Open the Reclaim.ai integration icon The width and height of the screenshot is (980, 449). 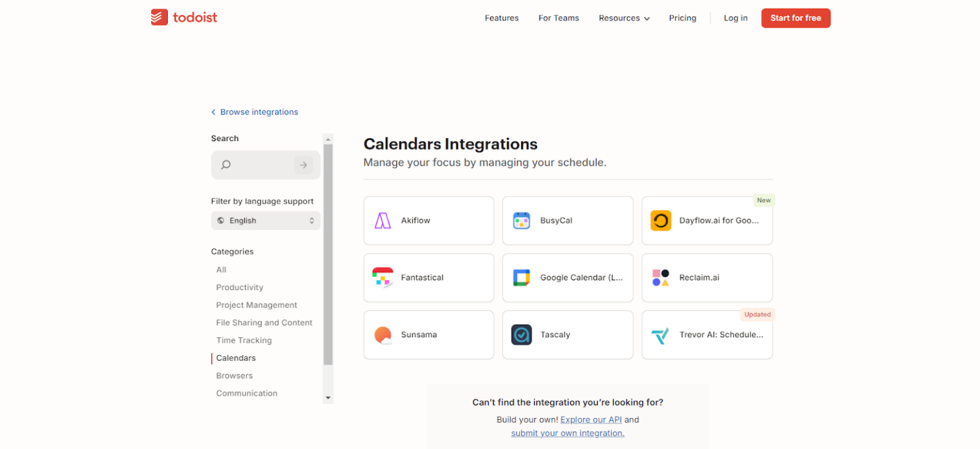click(x=660, y=277)
